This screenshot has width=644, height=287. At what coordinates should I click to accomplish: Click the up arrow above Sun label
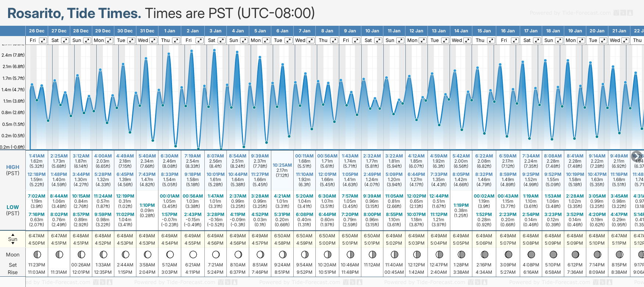point(13,234)
